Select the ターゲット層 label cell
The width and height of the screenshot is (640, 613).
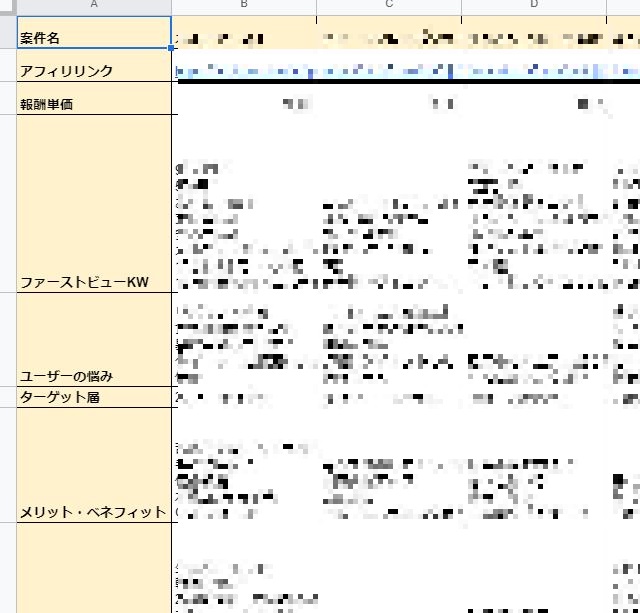coord(94,397)
